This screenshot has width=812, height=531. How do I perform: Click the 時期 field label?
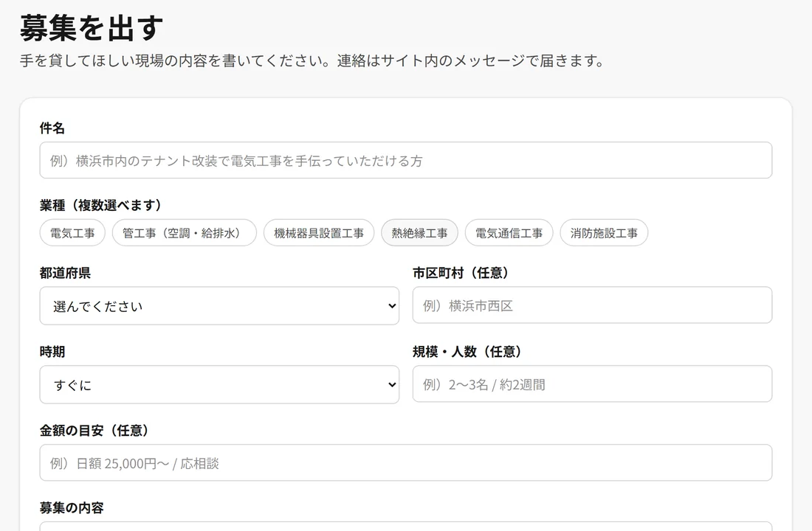coord(52,352)
